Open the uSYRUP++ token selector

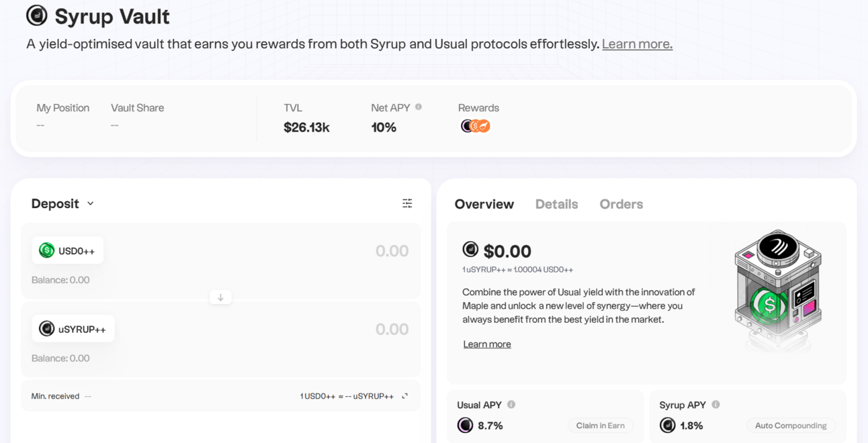pos(73,329)
